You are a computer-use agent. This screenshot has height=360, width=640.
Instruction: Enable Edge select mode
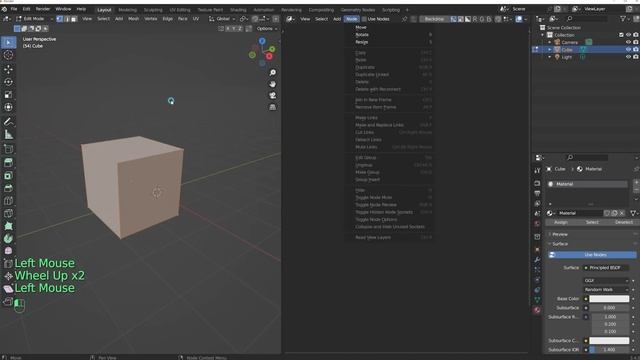tap(67, 19)
